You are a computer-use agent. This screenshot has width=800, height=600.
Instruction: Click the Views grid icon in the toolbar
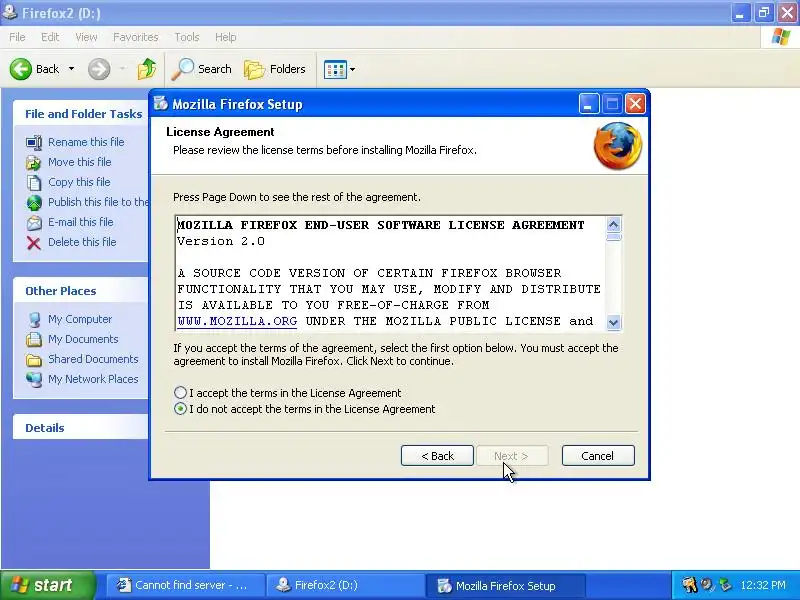pyautogui.click(x=335, y=69)
